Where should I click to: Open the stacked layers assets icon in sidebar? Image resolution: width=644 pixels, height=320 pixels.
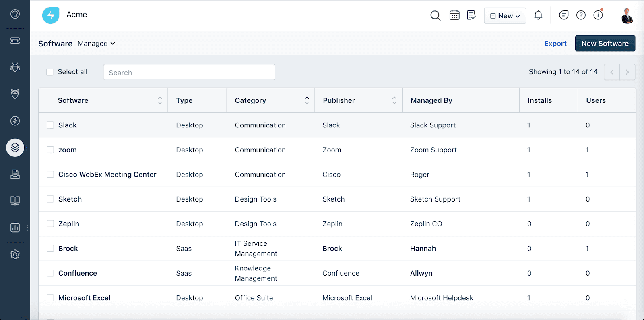tap(15, 148)
